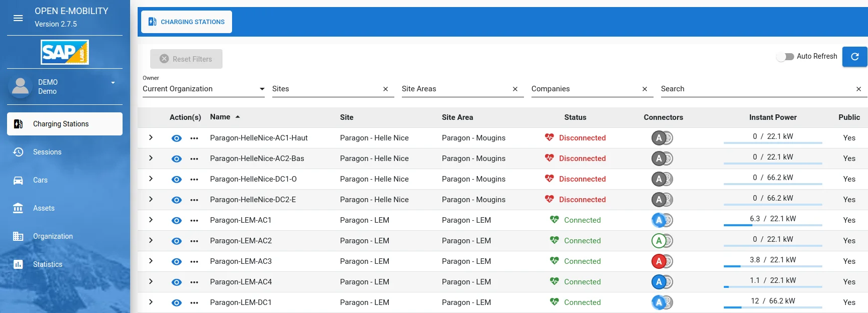Open three-dots actions for Paragon-HelleNice-DC1-O
Screen dimensions: 868x313
[194, 180]
